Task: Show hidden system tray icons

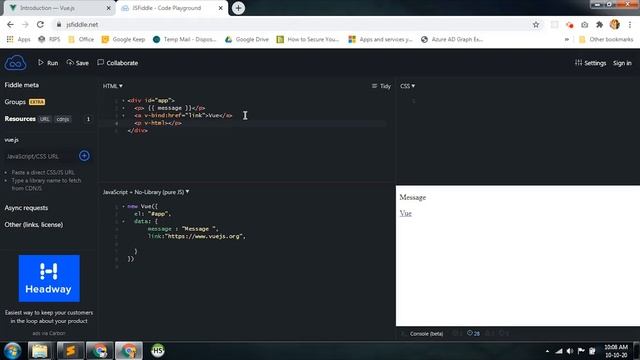Action: tap(547, 351)
